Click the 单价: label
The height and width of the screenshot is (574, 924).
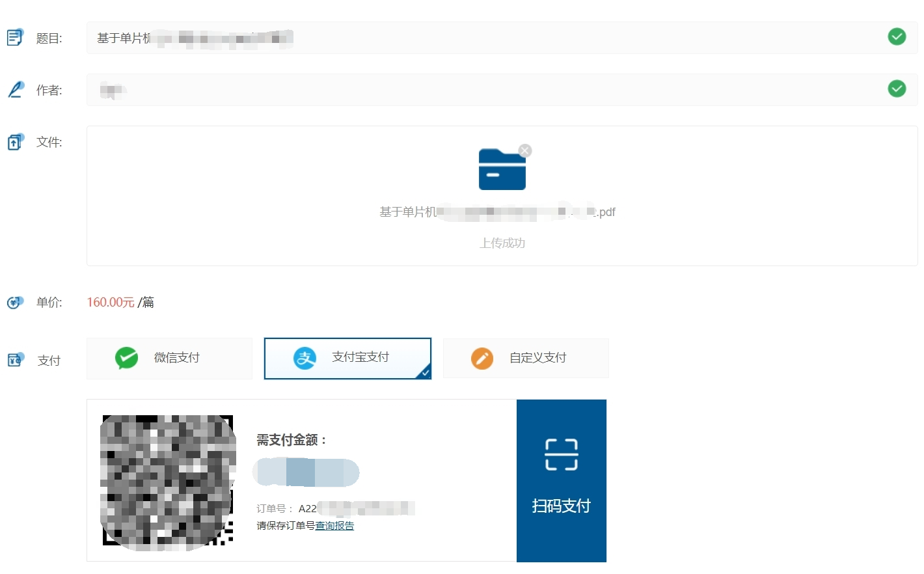[49, 303]
